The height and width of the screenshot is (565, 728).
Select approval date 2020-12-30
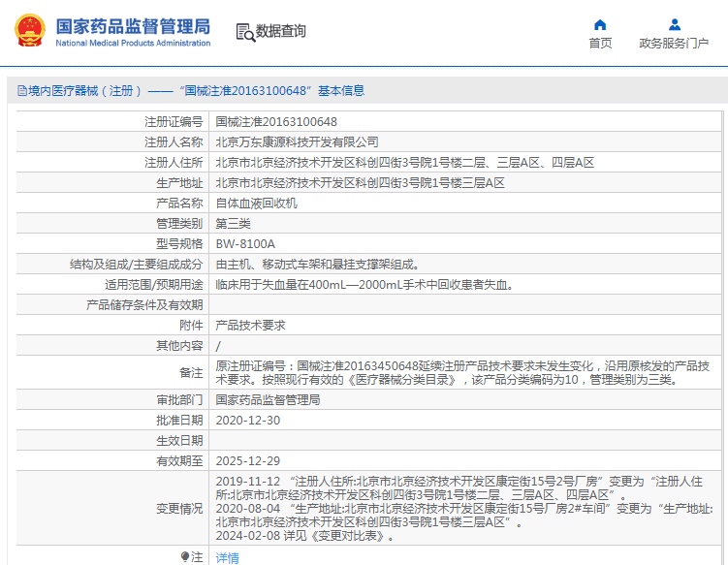point(248,421)
